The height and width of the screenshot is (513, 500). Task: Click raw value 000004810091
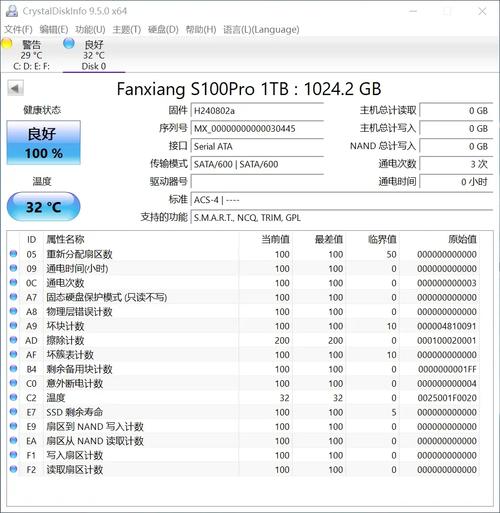point(447,326)
